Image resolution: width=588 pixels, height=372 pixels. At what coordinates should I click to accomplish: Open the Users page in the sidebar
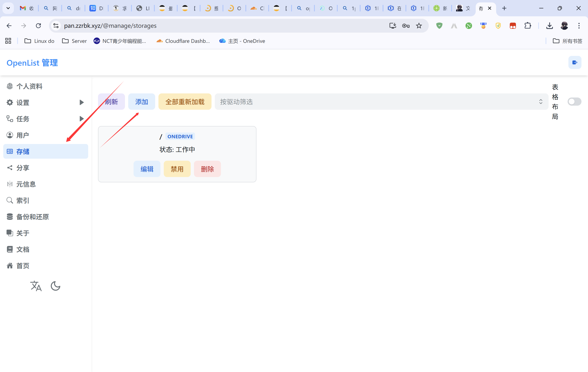(22, 135)
